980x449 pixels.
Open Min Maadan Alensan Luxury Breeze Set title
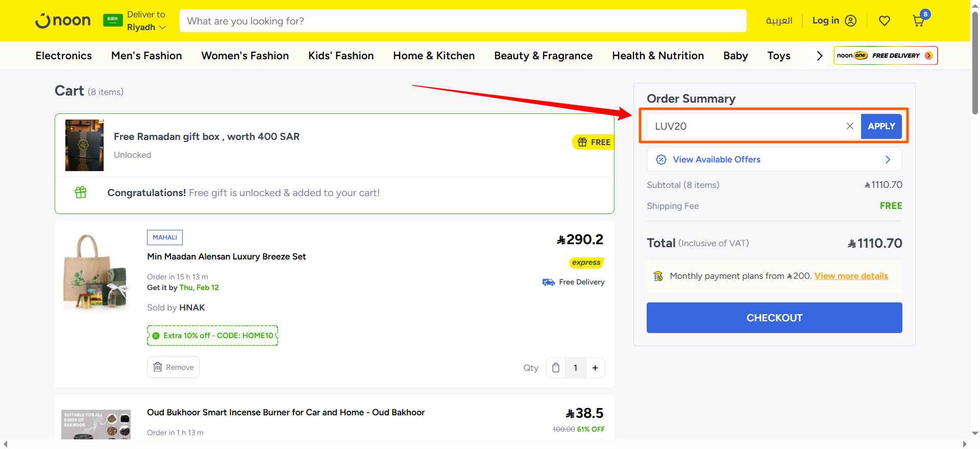click(227, 256)
